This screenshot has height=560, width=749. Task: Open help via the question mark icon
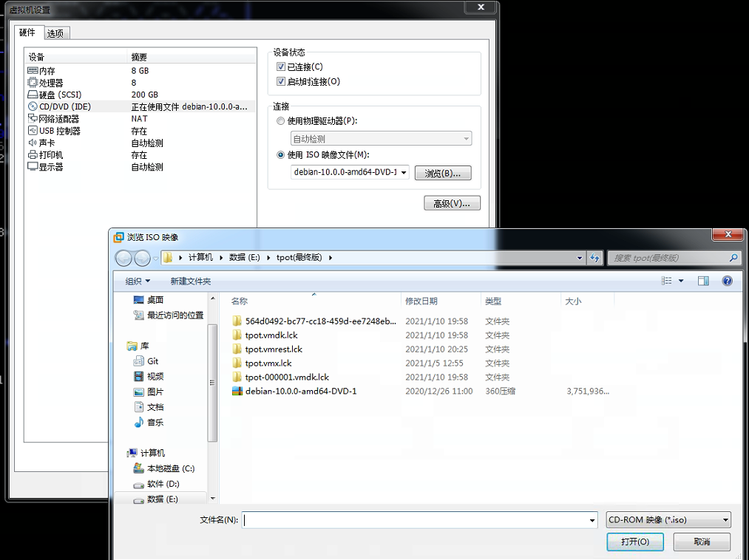(727, 281)
